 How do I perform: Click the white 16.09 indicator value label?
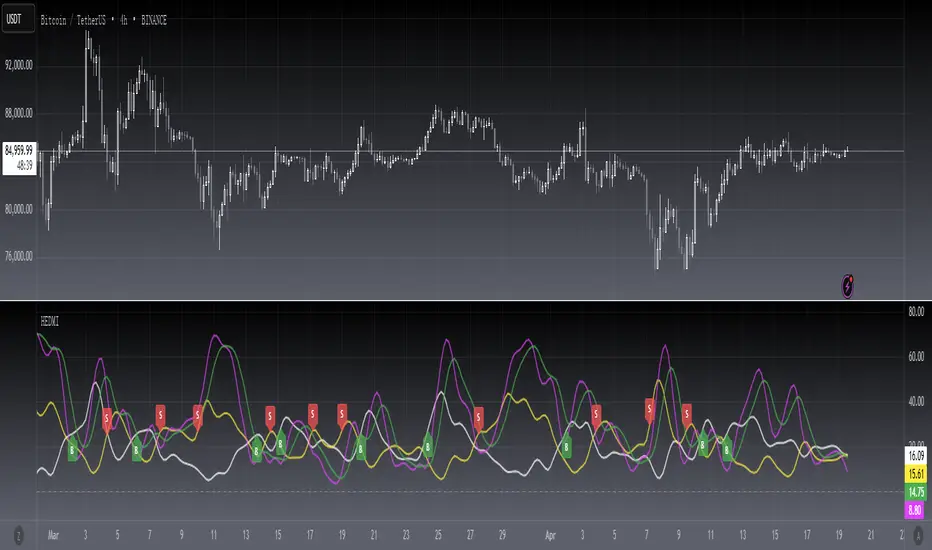(x=916, y=456)
